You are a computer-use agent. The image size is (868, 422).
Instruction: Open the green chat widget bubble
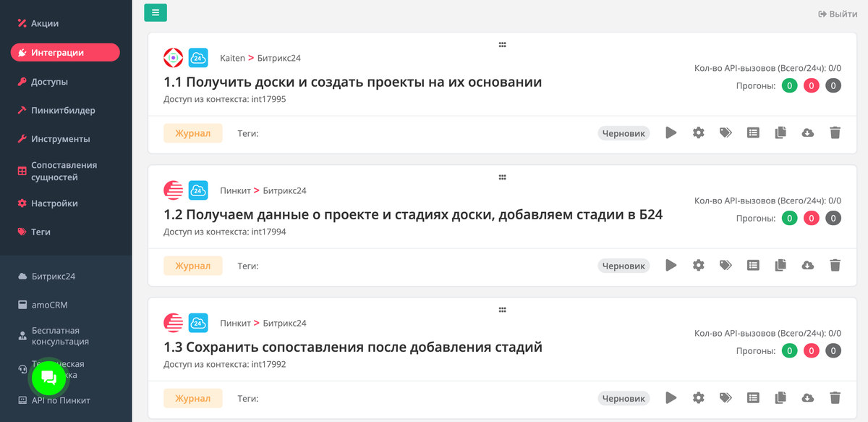[48, 376]
